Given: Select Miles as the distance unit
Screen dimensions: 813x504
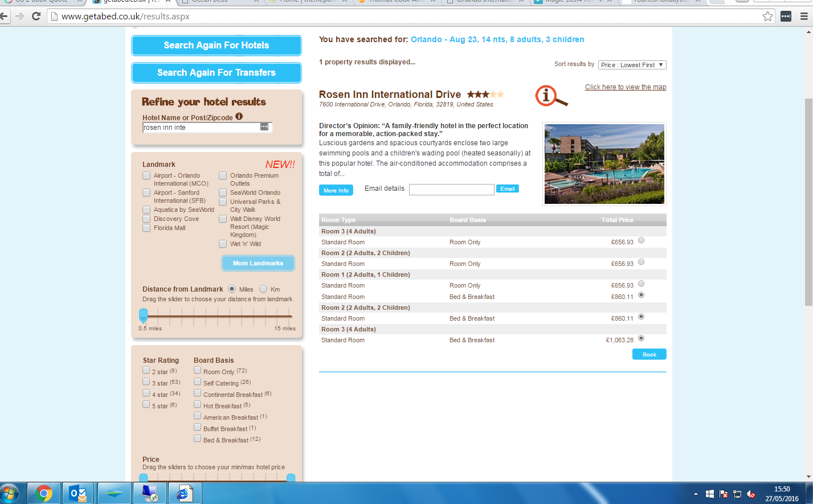Looking at the screenshot, I should pos(232,289).
